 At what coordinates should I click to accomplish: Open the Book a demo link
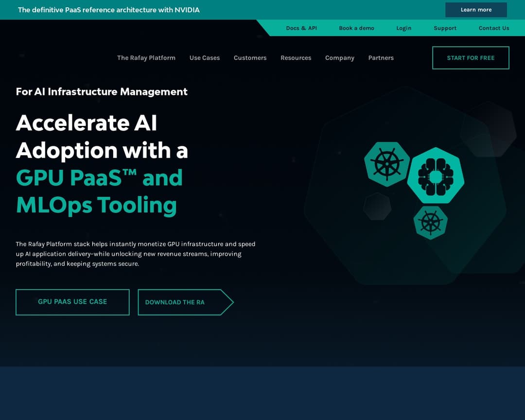(x=357, y=28)
